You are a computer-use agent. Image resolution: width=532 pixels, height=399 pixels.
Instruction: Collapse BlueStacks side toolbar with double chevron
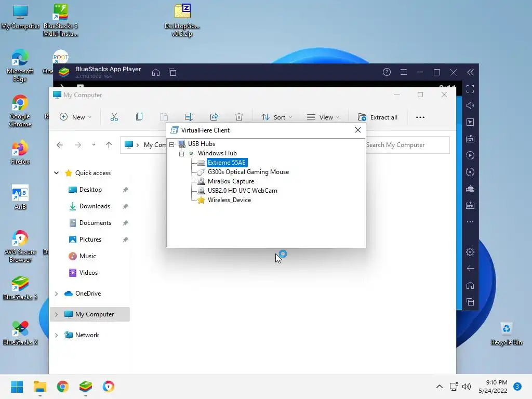[x=470, y=72]
